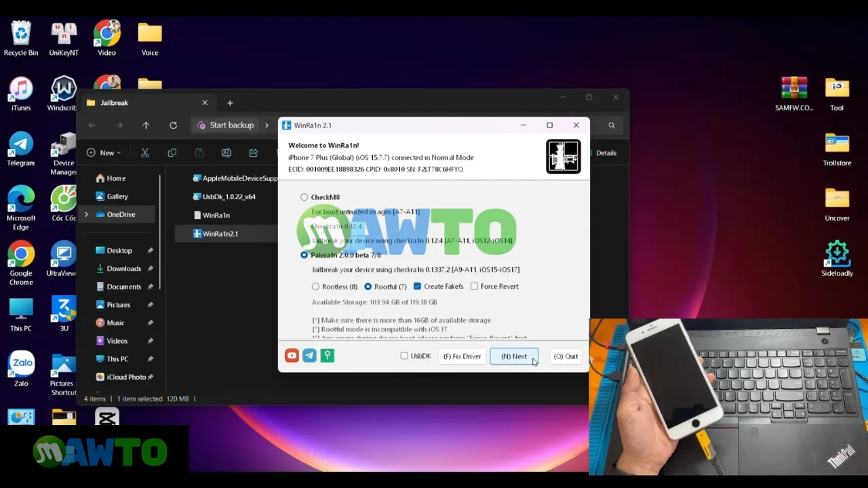The width and height of the screenshot is (868, 488).
Task: Open This PC desktop icon
Action: tap(21, 315)
